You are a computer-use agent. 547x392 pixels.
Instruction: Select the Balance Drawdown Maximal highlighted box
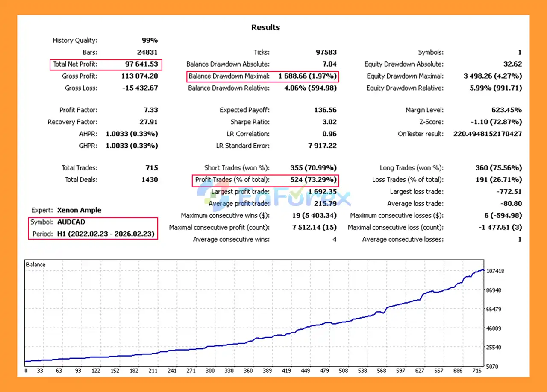click(x=263, y=76)
